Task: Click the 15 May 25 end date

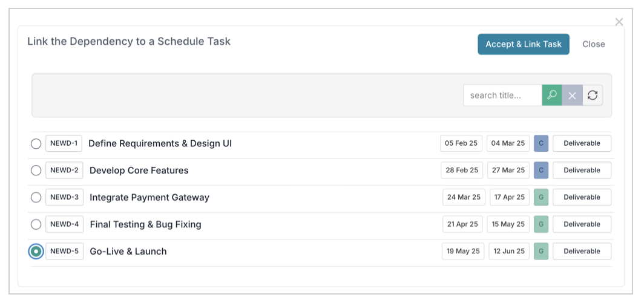Action: point(508,224)
